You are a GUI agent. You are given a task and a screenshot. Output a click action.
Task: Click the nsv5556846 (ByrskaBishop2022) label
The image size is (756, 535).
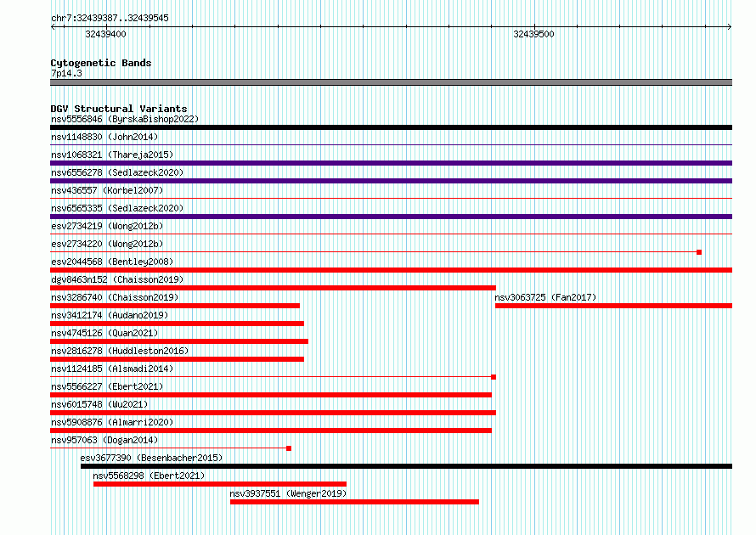(125, 119)
